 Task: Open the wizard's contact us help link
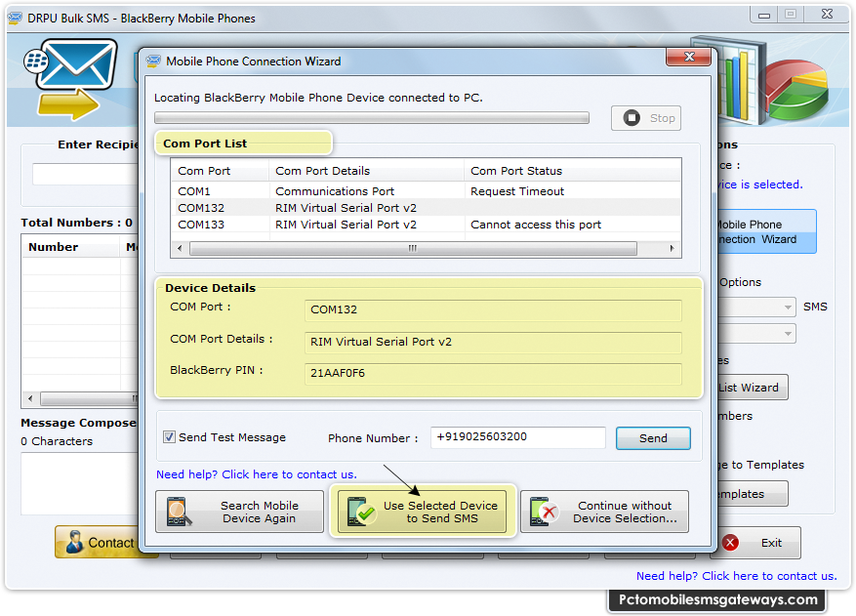[x=257, y=474]
